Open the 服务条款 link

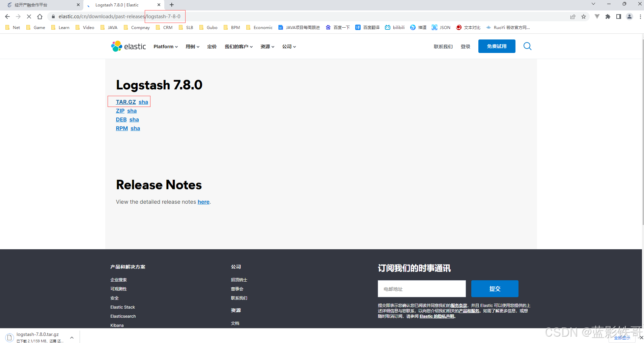click(459, 306)
